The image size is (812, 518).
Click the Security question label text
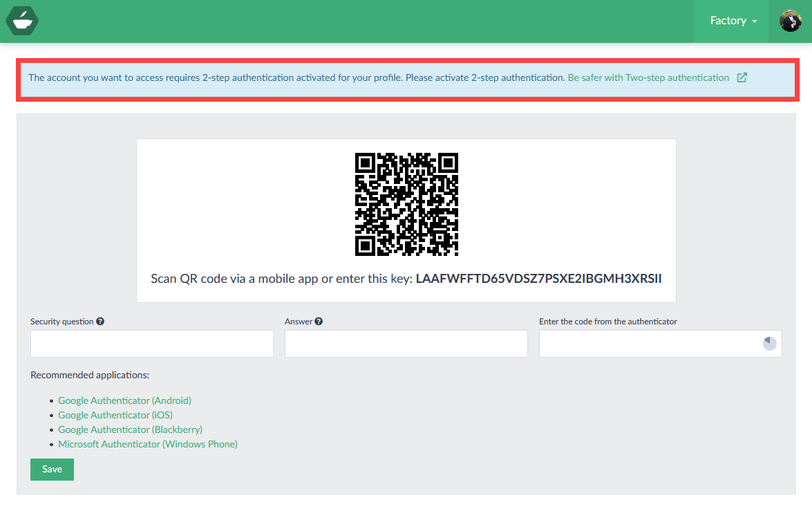click(x=62, y=321)
